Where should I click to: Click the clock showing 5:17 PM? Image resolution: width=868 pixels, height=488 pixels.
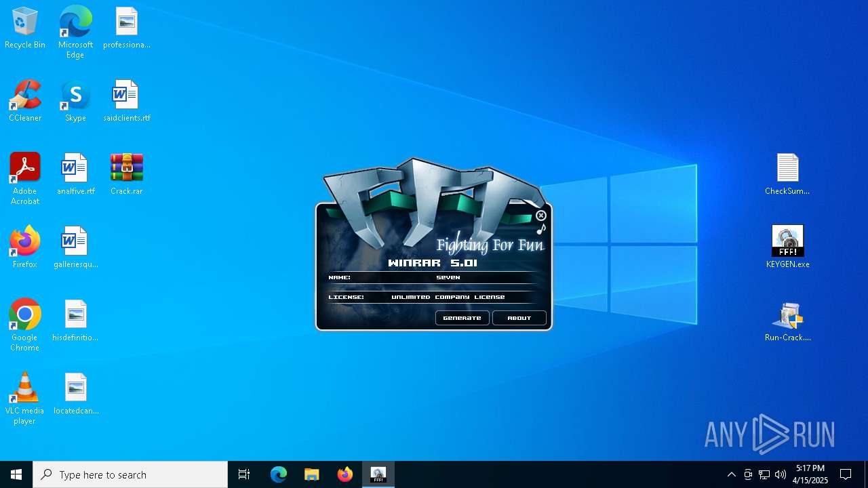pos(810,474)
